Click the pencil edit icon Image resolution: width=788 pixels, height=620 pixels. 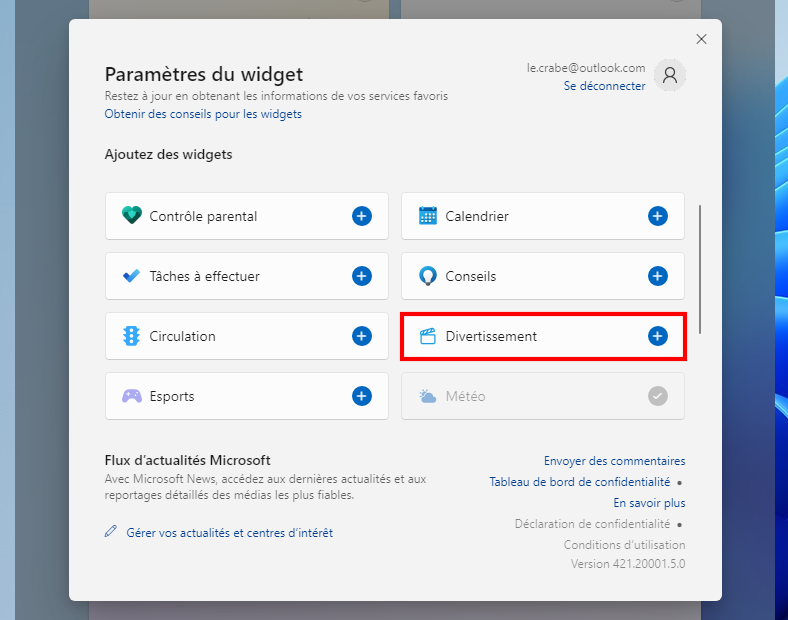pos(111,531)
